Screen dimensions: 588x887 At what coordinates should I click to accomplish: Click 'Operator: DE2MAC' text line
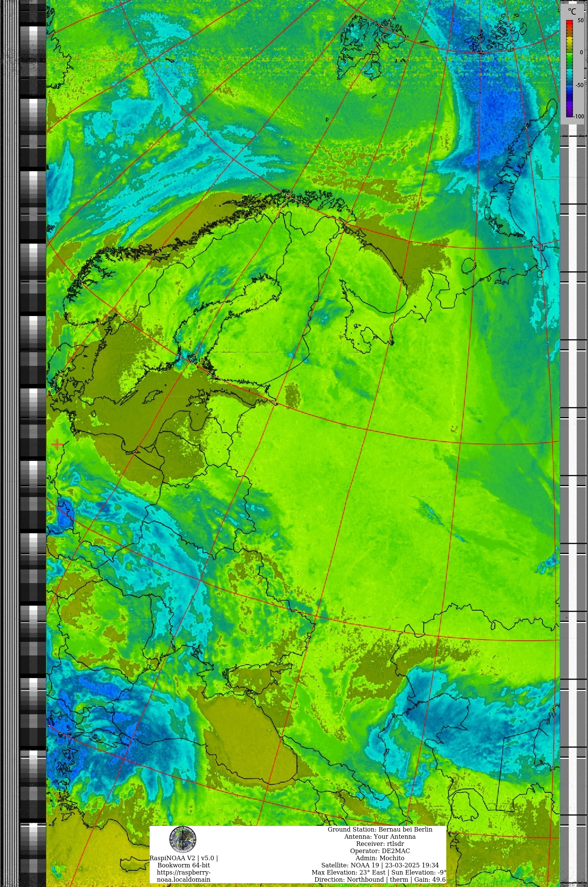[380, 851]
